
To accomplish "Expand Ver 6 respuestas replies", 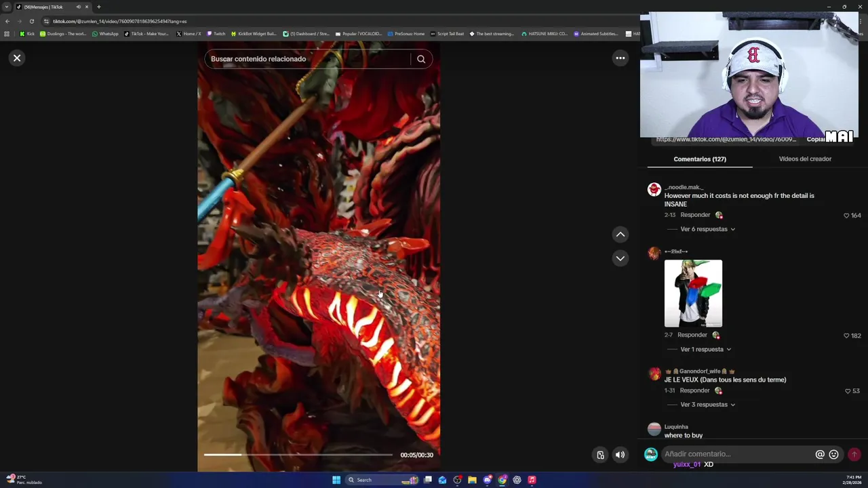I will coord(708,229).
